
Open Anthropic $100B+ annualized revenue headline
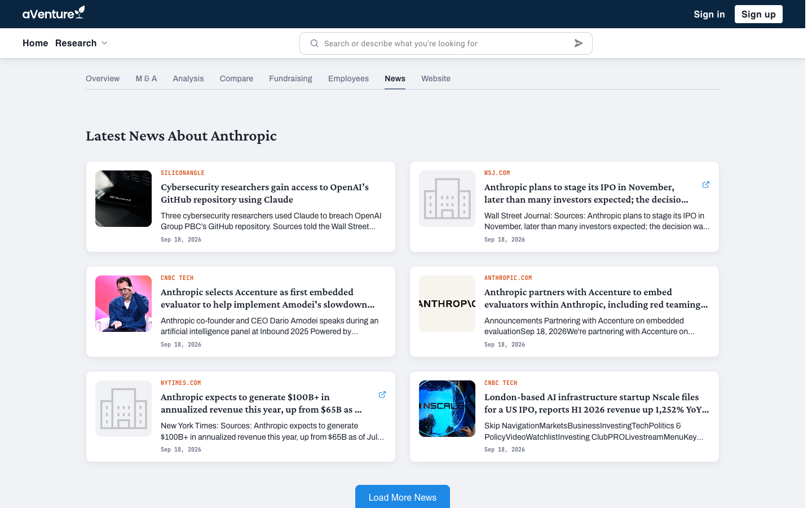(x=261, y=403)
